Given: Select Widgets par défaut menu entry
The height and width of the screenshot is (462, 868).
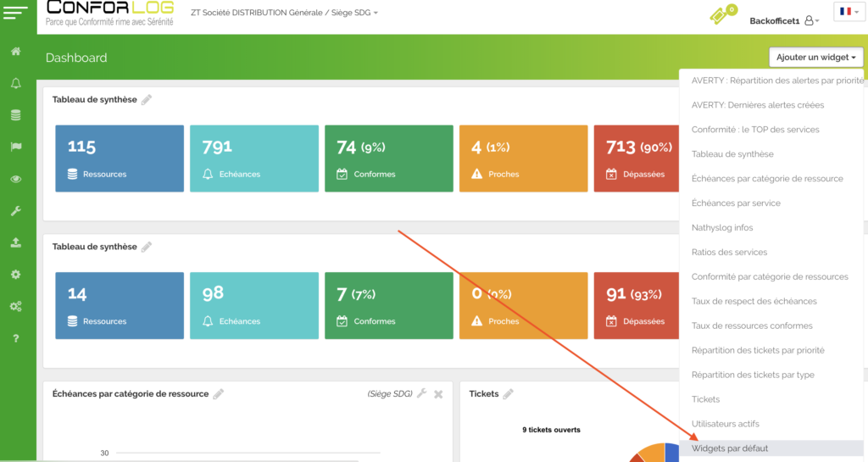Looking at the screenshot, I should point(730,448).
